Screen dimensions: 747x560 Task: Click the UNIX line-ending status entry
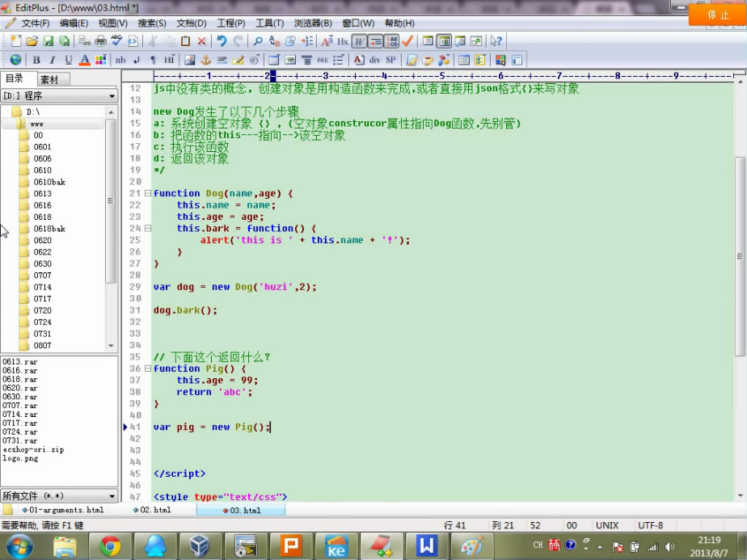coord(607,525)
